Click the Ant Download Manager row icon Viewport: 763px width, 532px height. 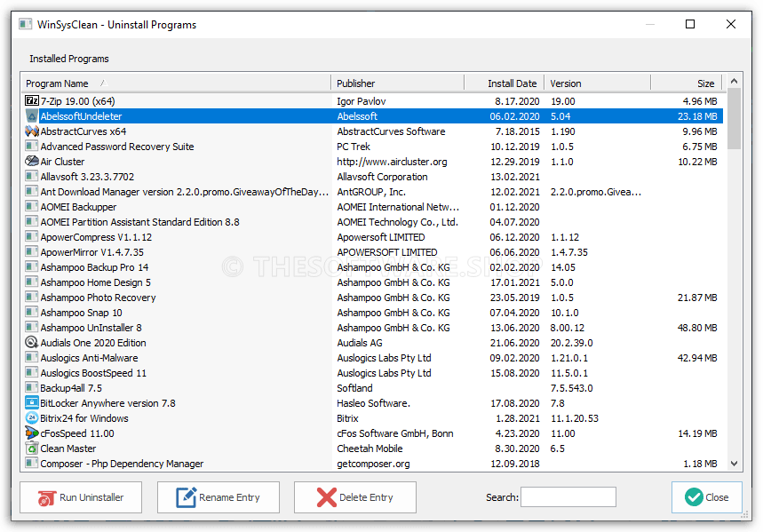pyautogui.click(x=32, y=191)
